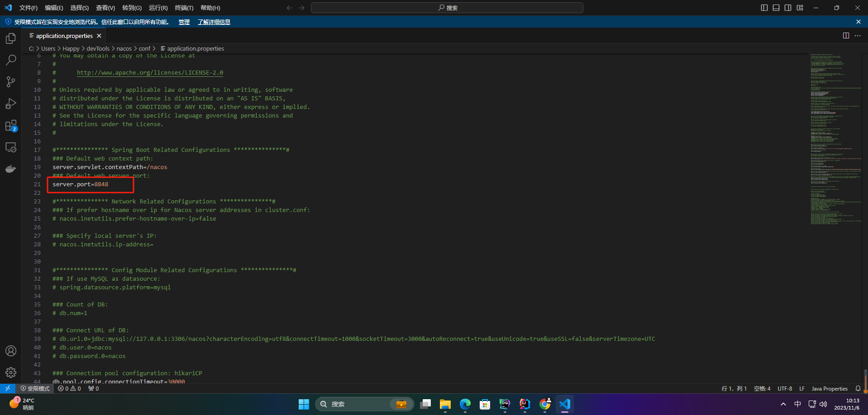Screen dimensions: 868x415
Task: Change encoding via UTF-8 status item
Action: tap(785, 388)
